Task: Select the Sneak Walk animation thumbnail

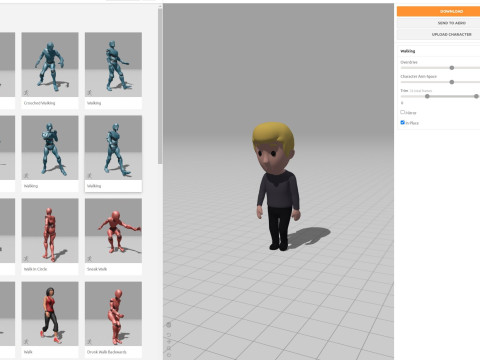Action: coord(113,231)
